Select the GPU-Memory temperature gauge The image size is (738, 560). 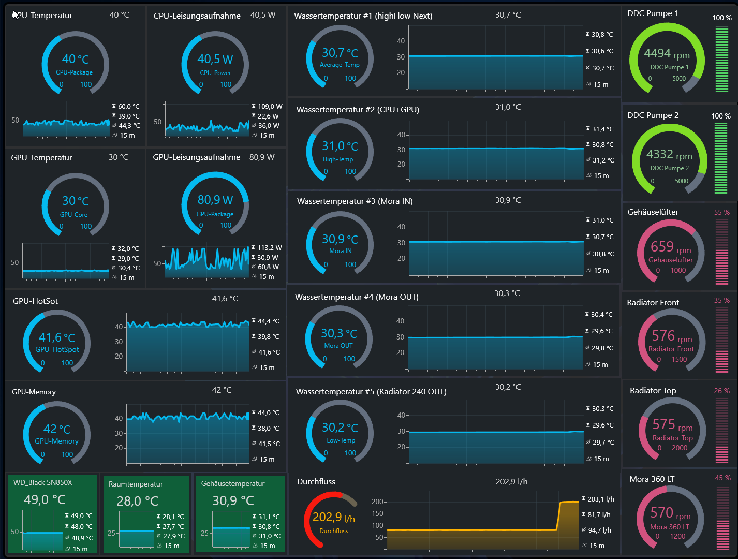57,433
